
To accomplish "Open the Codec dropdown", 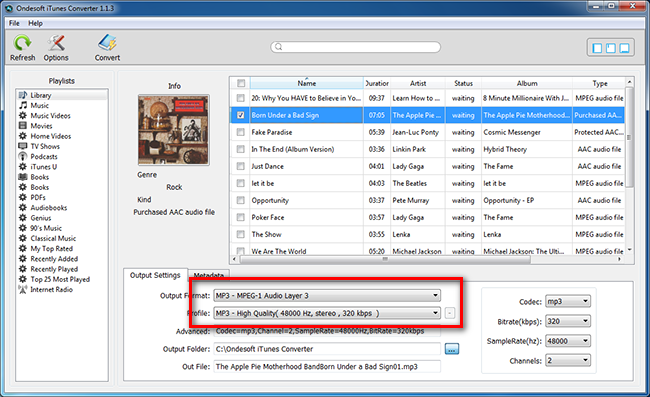I will [x=568, y=301].
